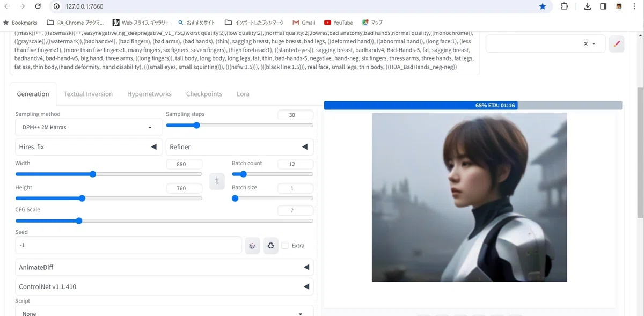
Task: Open the extensions puzzle icon
Action: click(x=564, y=6)
